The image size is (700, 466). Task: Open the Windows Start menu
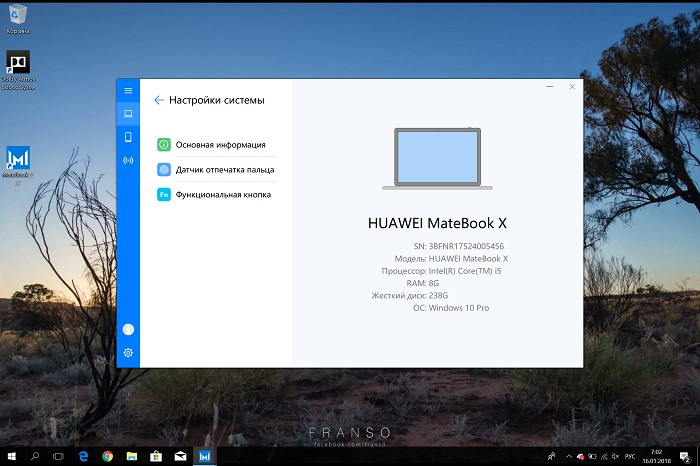(12, 456)
